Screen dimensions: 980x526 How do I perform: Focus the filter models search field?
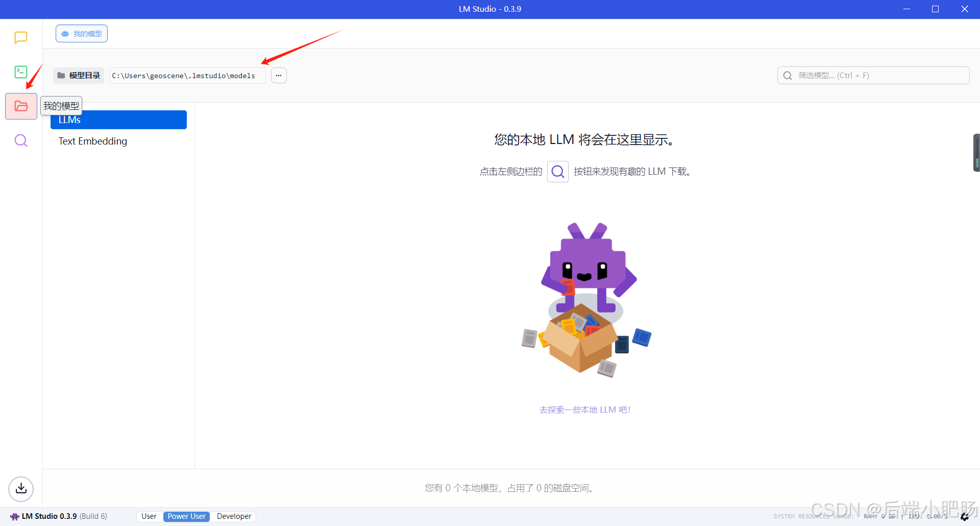873,76
